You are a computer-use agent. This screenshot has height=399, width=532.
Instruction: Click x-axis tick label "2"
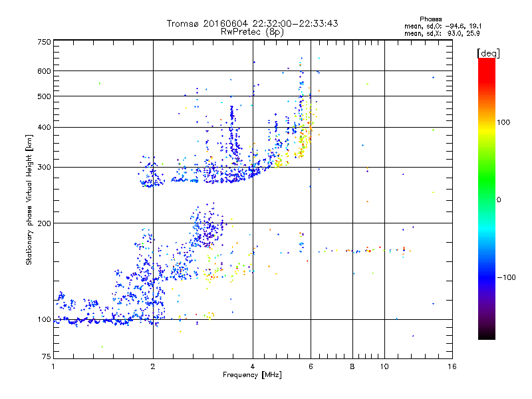(x=153, y=366)
